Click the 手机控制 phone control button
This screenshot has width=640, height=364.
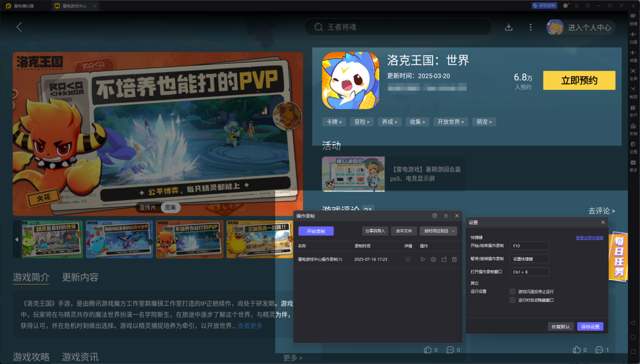pos(544,6)
